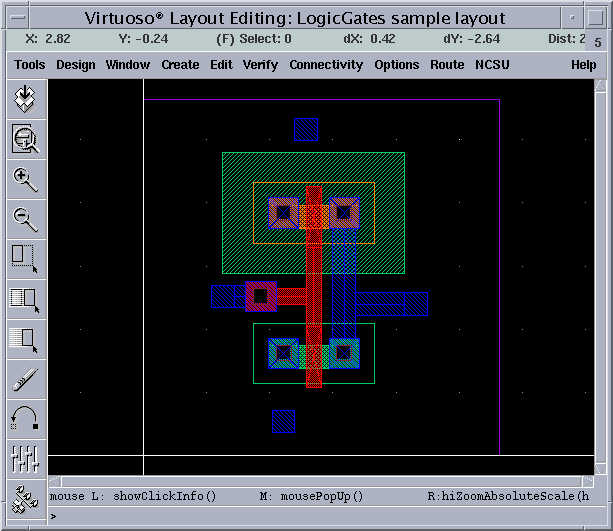This screenshot has width=613, height=531.
Task: Select the Move tool icon
Action: pos(24,338)
